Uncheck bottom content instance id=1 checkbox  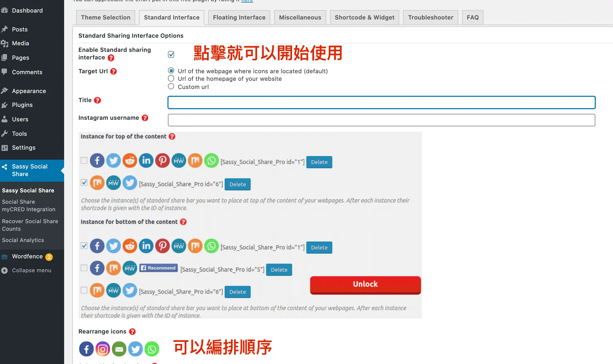pyautogui.click(x=84, y=246)
